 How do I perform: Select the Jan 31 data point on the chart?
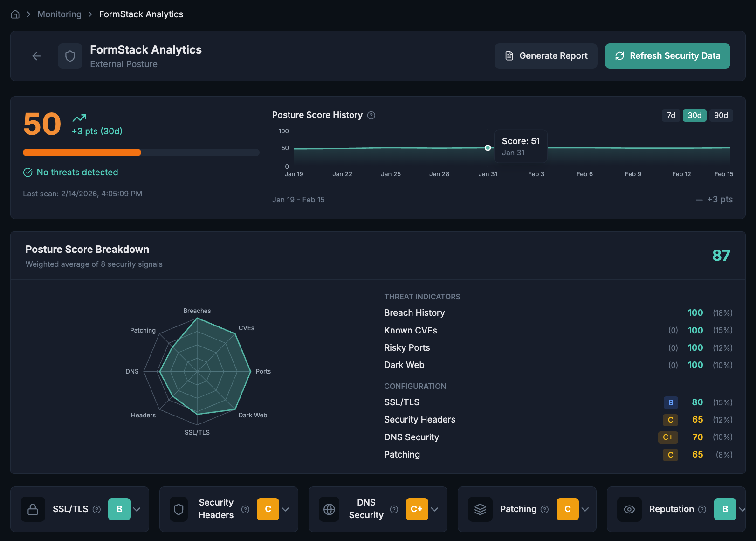[x=488, y=147]
